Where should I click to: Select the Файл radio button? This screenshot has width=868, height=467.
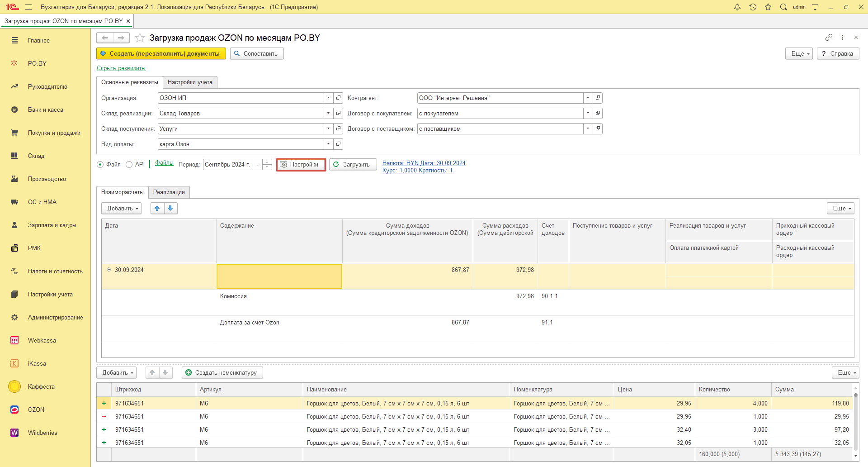point(100,164)
